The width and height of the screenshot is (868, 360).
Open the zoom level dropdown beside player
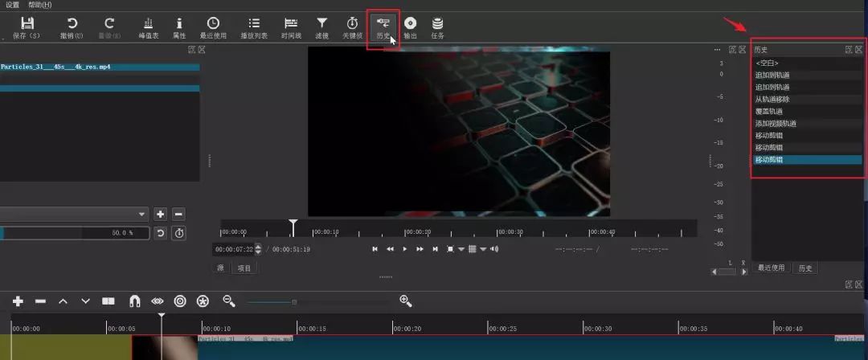[x=461, y=249]
